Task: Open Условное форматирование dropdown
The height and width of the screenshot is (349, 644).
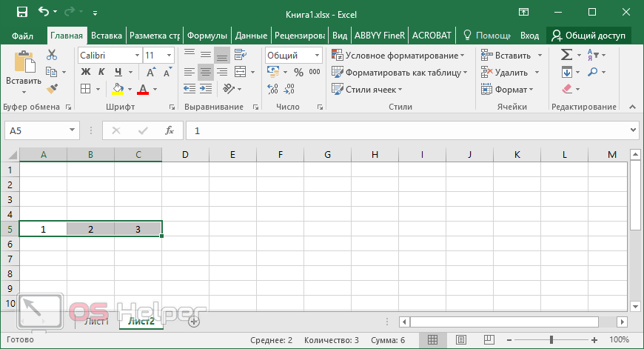Action: point(398,56)
